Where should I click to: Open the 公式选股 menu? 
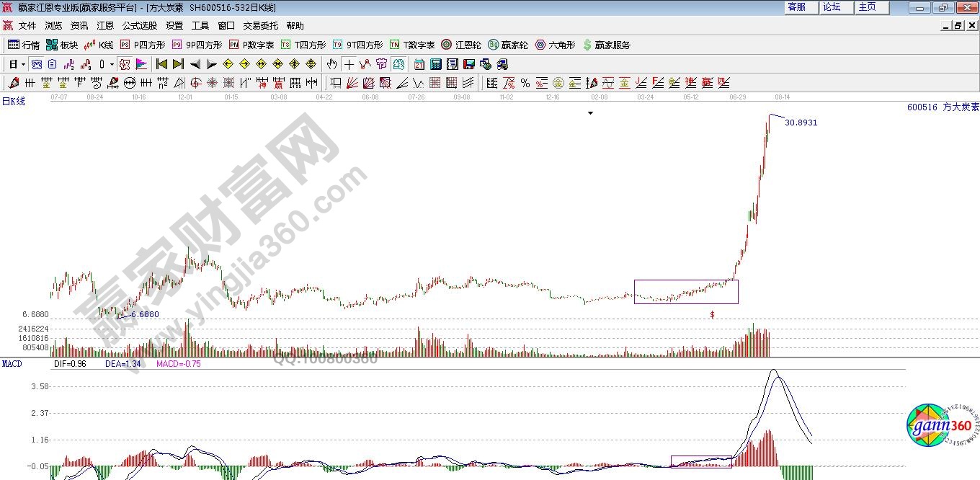[139, 26]
